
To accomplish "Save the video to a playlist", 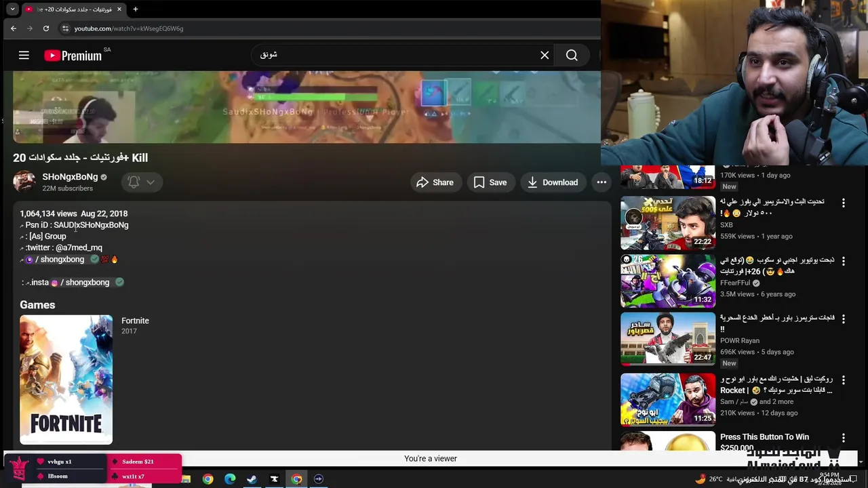I will click(490, 182).
